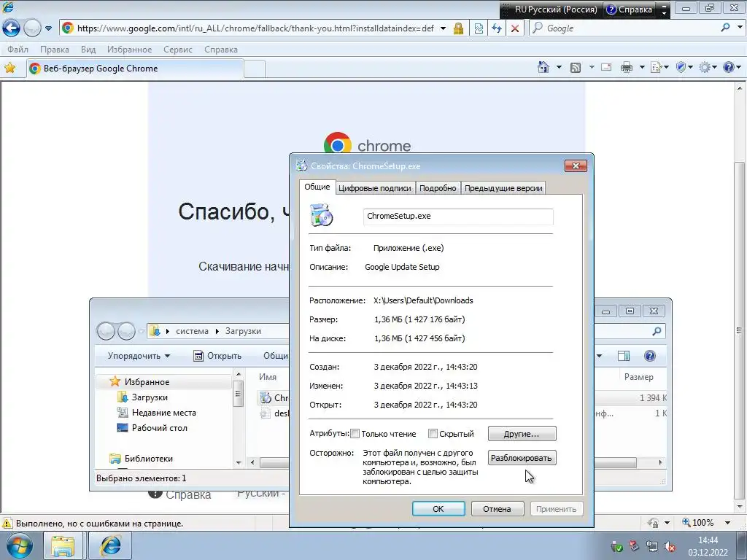Viewport: 747px width, 560px height.
Task: Open a new blank IE tab
Action: tap(255, 69)
